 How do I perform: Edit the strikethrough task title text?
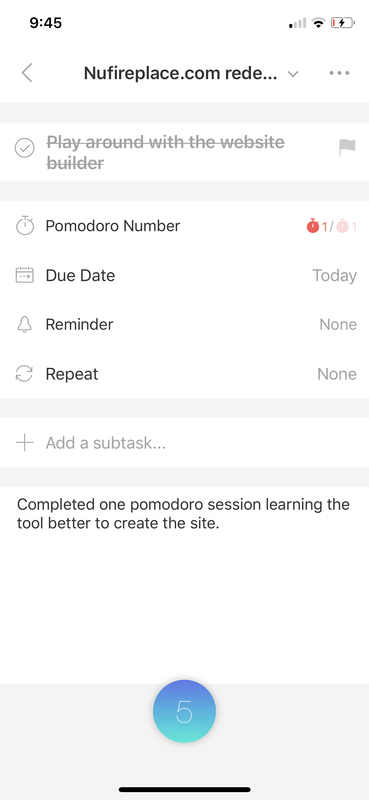tap(165, 152)
